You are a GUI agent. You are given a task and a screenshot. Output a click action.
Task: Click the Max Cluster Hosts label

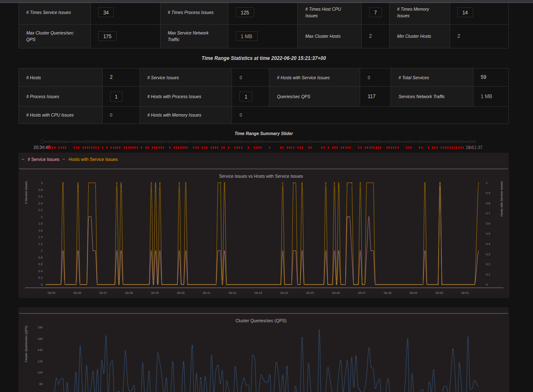point(323,36)
